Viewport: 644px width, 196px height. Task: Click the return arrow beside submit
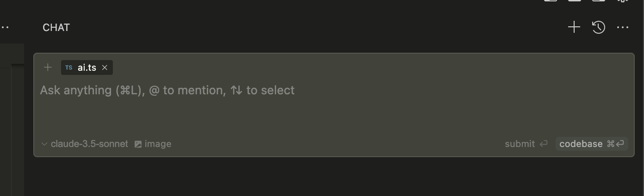(x=544, y=144)
